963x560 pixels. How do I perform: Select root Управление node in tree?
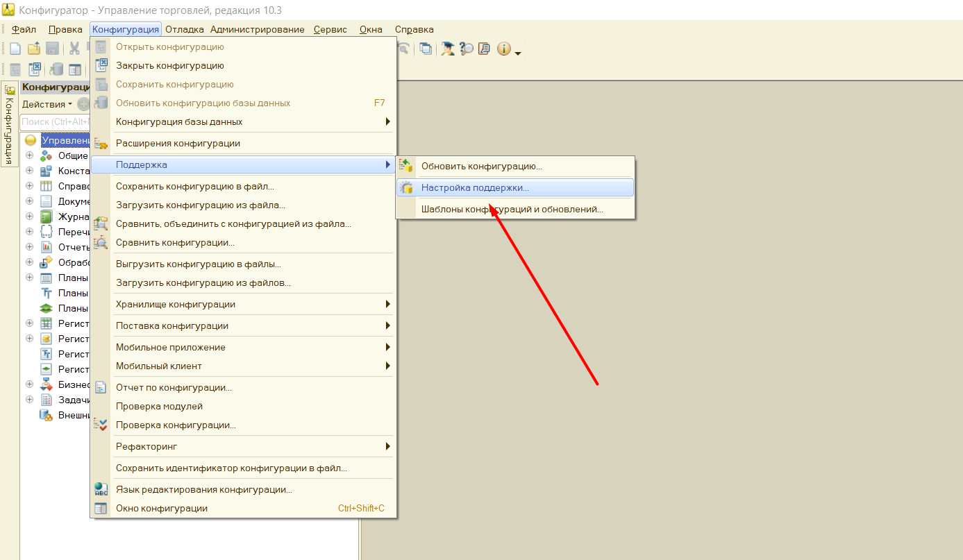(65, 141)
